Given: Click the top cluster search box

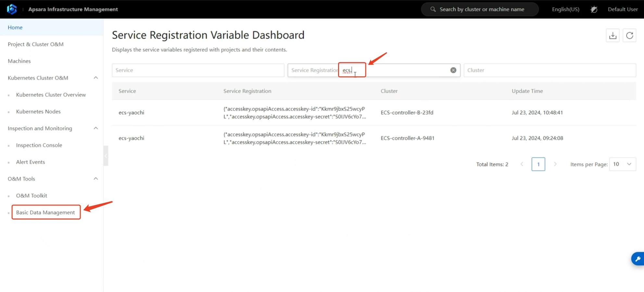Looking at the screenshot, I should click(480, 9).
